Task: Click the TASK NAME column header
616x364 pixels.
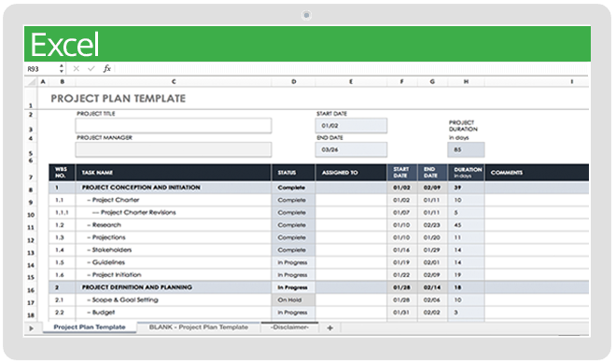Action: pyautogui.click(x=174, y=173)
